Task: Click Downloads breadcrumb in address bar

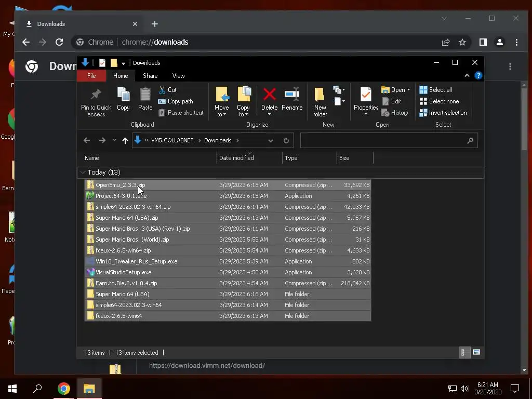Action: [x=218, y=140]
